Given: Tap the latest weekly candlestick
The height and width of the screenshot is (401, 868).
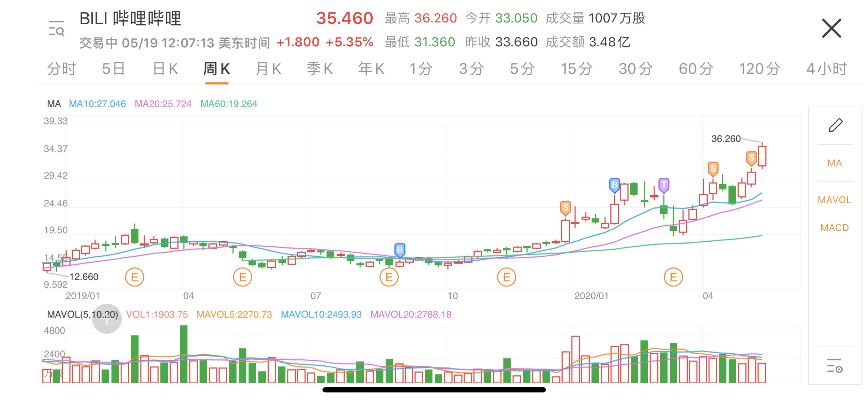Looking at the screenshot, I should click(762, 156).
